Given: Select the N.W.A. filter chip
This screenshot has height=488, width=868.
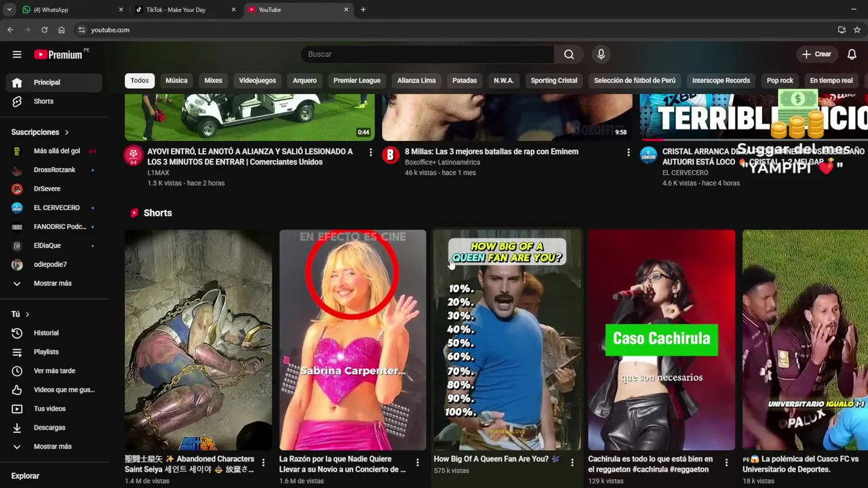Looking at the screenshot, I should click(504, 81).
